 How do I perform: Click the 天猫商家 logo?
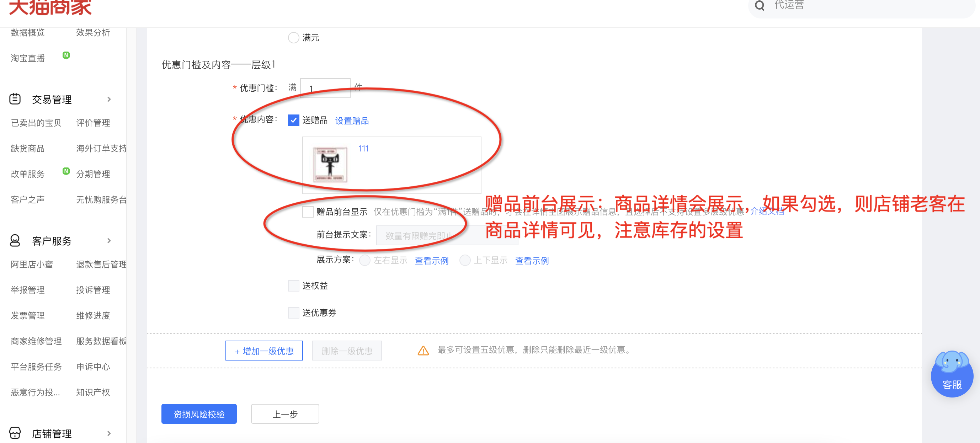pos(50,7)
